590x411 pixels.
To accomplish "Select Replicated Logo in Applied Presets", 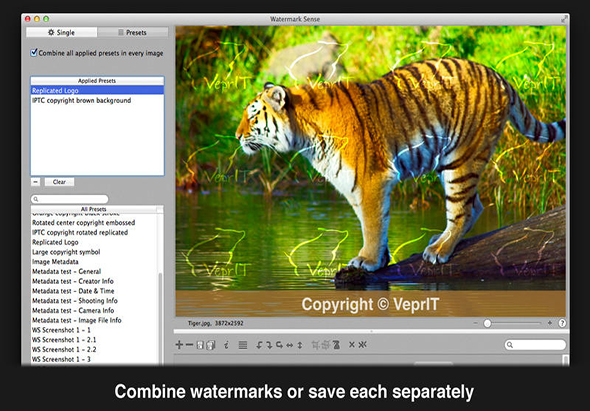I will click(97, 90).
